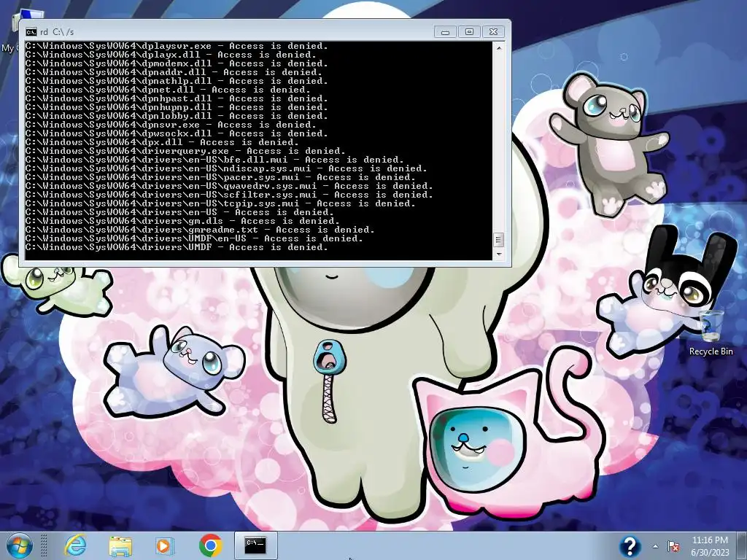The image size is (747, 560).
Task: Click the dplayx.dll access denied line
Action: point(171,55)
